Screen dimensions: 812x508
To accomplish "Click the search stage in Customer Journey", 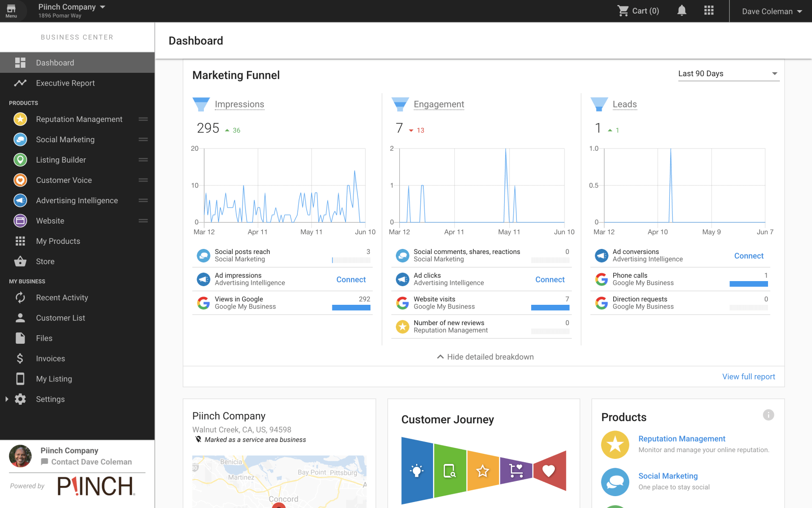I will coord(450,471).
